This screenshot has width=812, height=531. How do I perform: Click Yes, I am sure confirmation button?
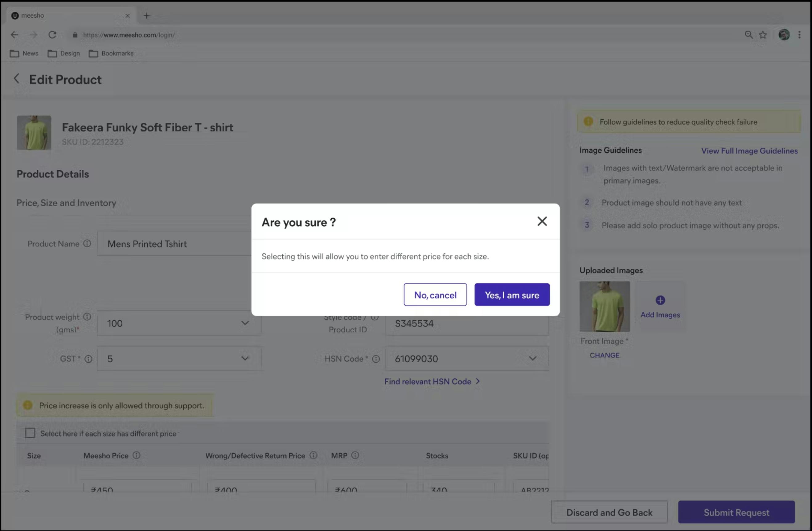511,294
